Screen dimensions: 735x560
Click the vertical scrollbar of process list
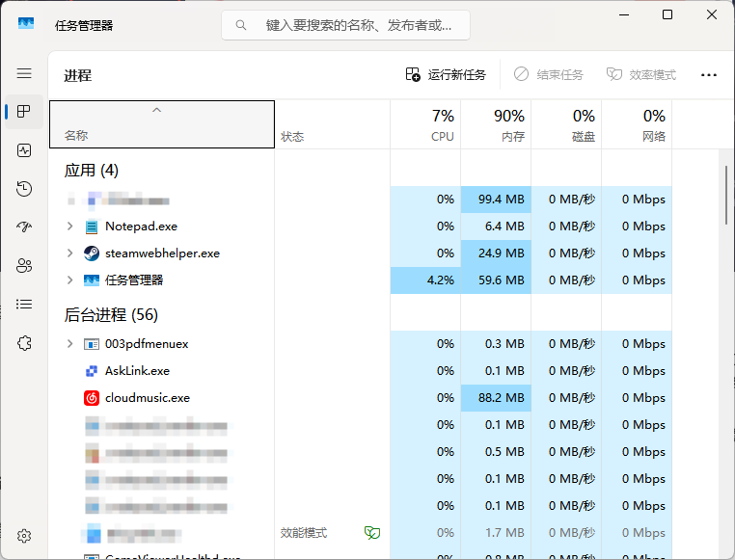pyautogui.click(x=726, y=195)
